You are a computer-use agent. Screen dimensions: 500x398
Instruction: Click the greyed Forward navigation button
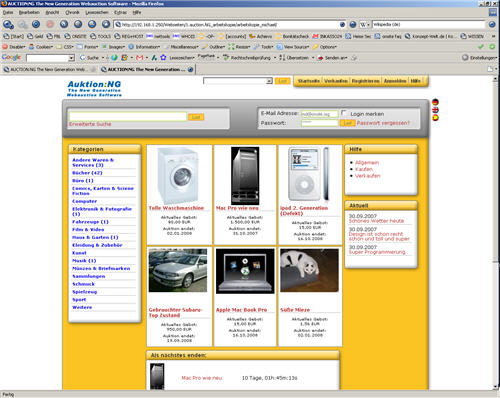23,24
